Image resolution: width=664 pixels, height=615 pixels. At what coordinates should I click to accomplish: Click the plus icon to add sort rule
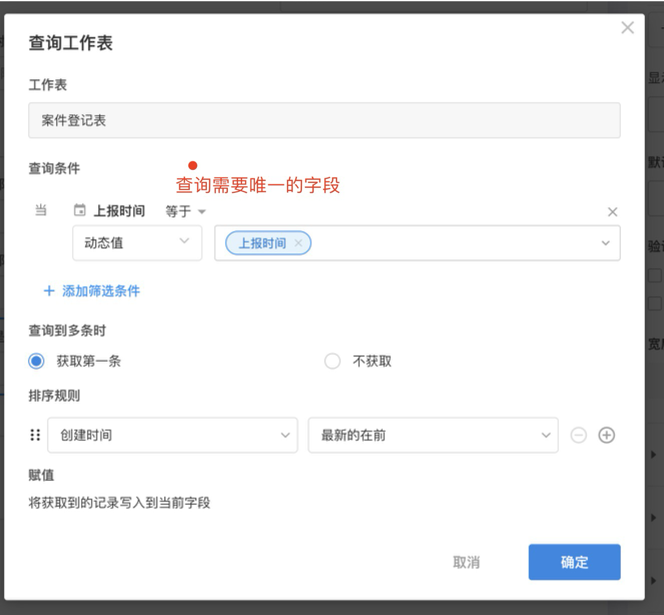606,435
